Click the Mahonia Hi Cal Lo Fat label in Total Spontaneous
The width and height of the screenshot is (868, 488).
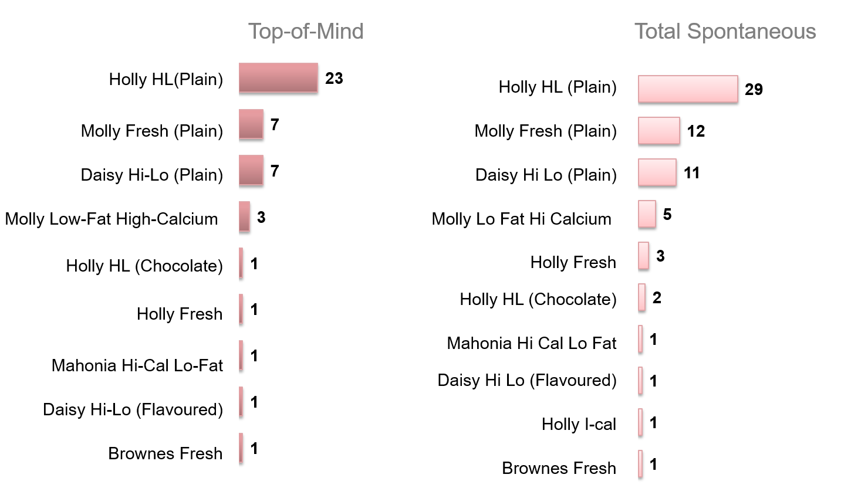point(532,343)
